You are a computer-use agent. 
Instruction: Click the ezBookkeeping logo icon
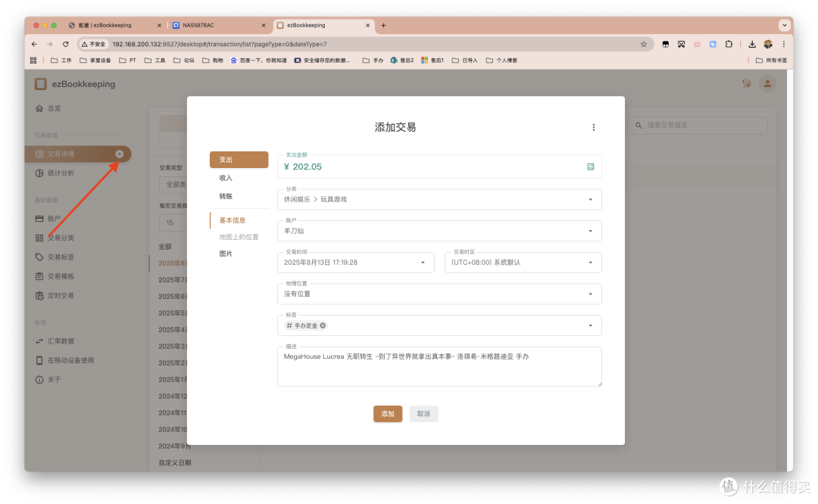click(41, 84)
